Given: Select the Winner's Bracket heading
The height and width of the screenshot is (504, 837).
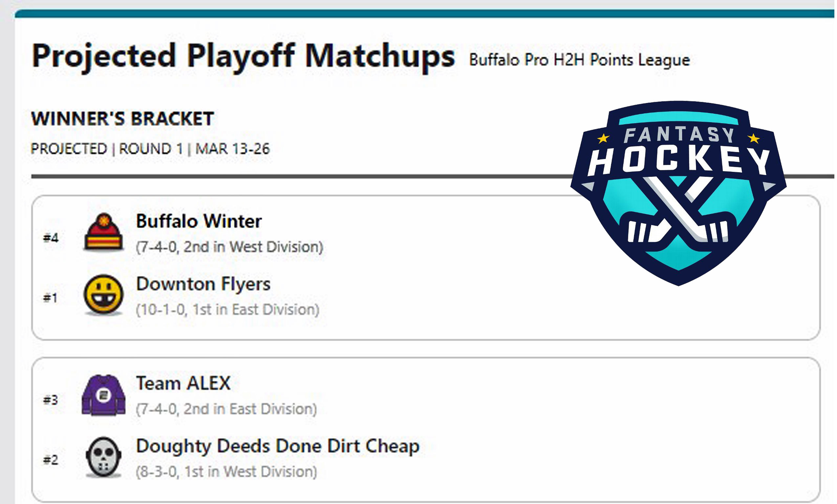Looking at the screenshot, I should (122, 118).
